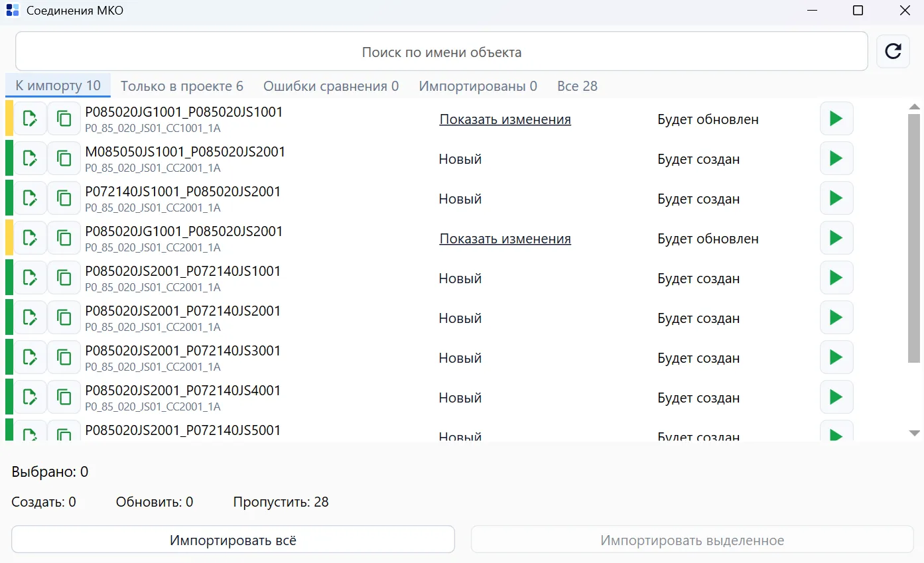Screen dimensions: 924x563
Task: Copy the M085050JS1001_P085020JS2001 connection via copy icon
Action: click(64, 158)
